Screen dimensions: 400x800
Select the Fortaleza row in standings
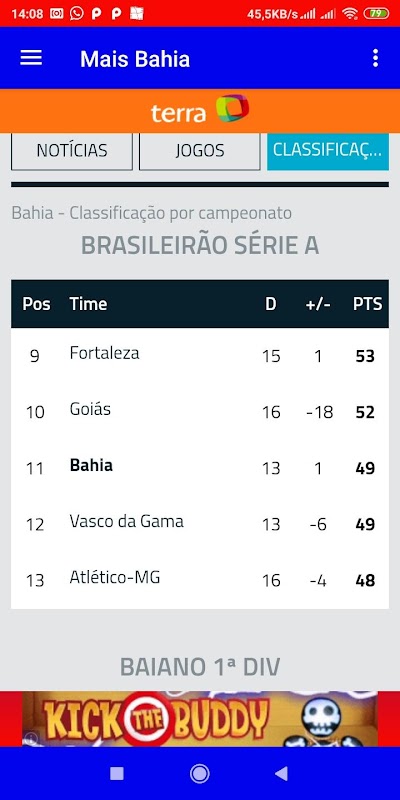point(200,356)
